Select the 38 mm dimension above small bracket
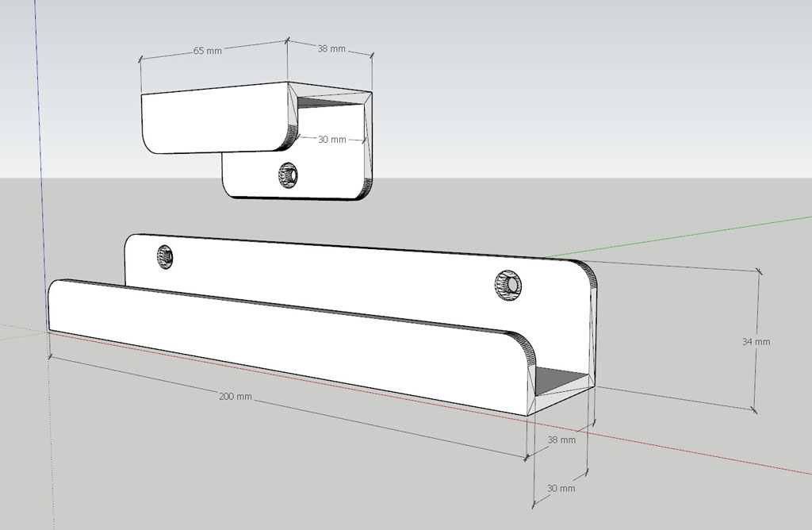Image resolution: width=812 pixels, height=530 pixels. (331, 49)
